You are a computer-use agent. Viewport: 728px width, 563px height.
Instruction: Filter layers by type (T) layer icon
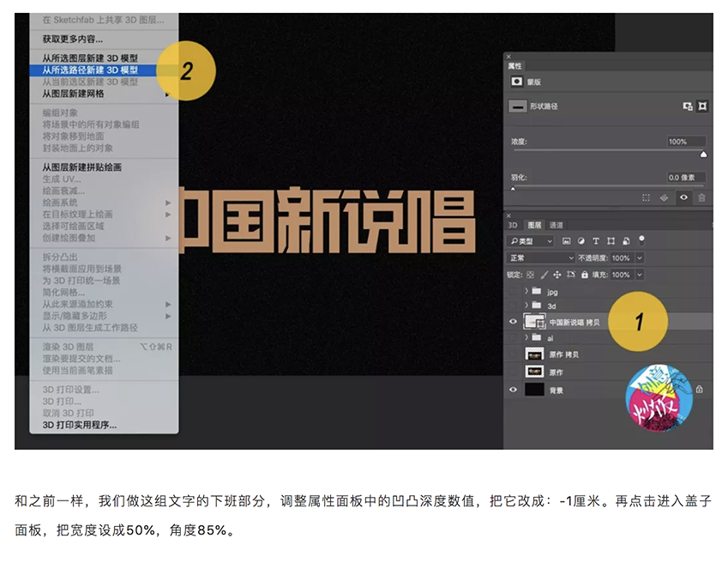coord(596,241)
